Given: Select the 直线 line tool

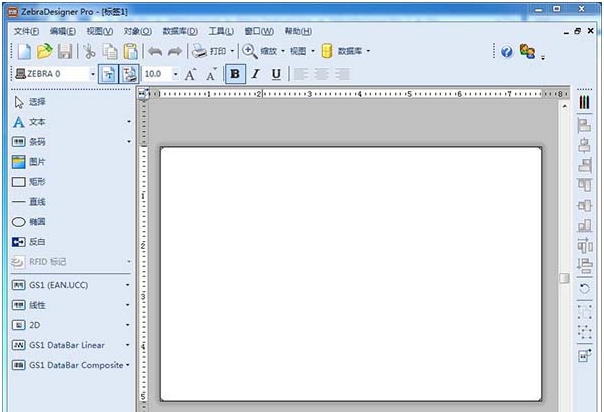Looking at the screenshot, I should coord(29,202).
